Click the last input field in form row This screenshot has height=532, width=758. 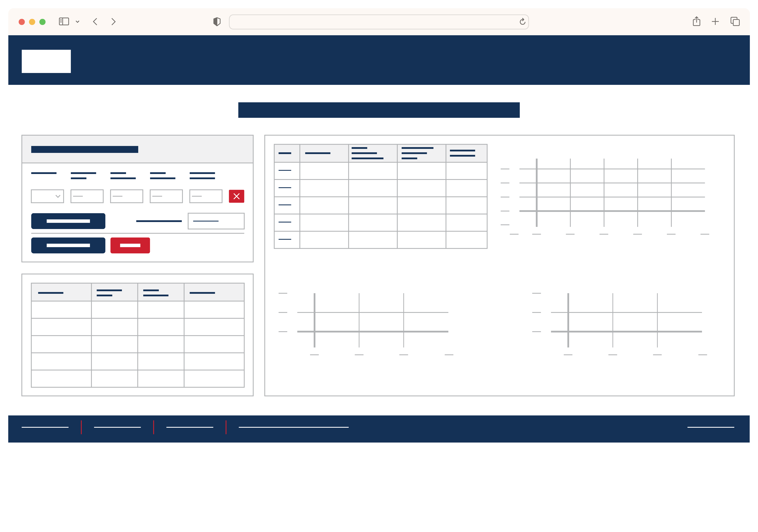(206, 196)
